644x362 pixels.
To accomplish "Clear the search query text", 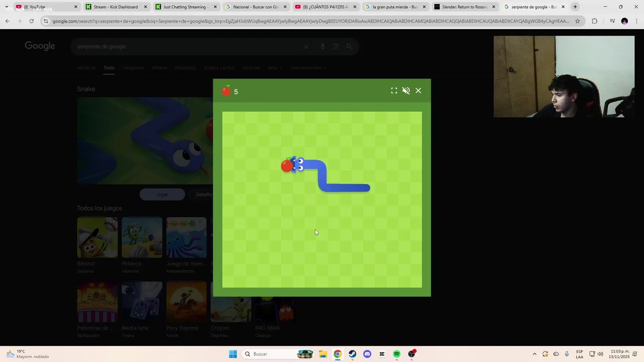I will 306,46.
